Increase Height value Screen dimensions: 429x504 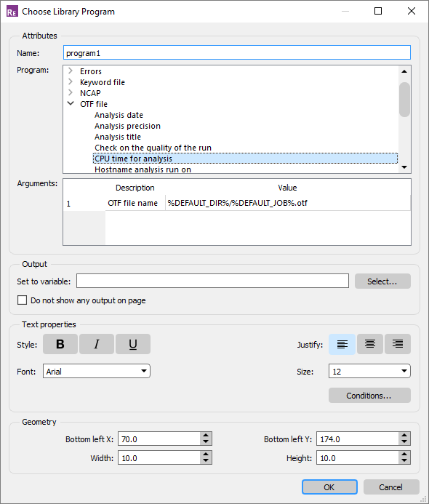(x=404, y=455)
